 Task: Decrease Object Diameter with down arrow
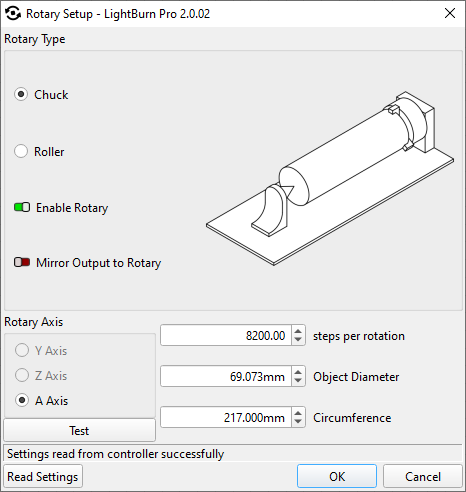(x=298, y=381)
